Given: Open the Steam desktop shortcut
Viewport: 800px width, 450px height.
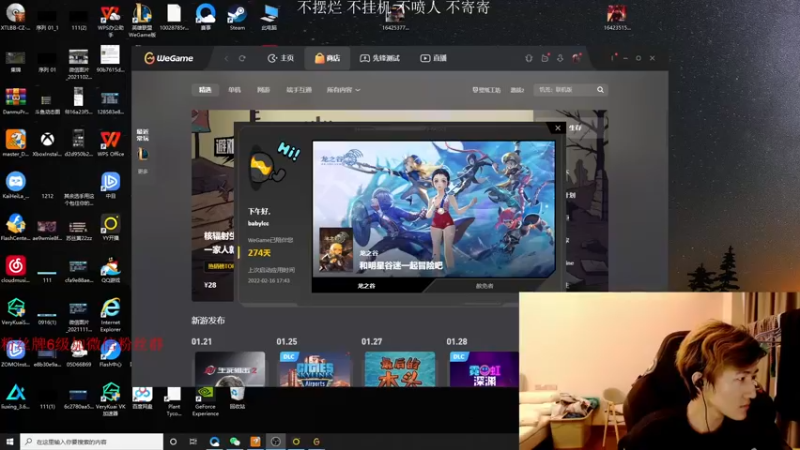Looking at the screenshot, I should coord(237,17).
